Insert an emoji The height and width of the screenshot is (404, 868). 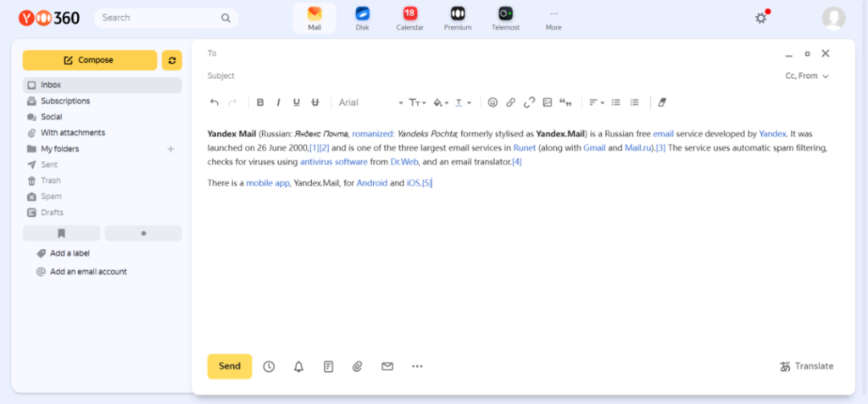pos(492,102)
